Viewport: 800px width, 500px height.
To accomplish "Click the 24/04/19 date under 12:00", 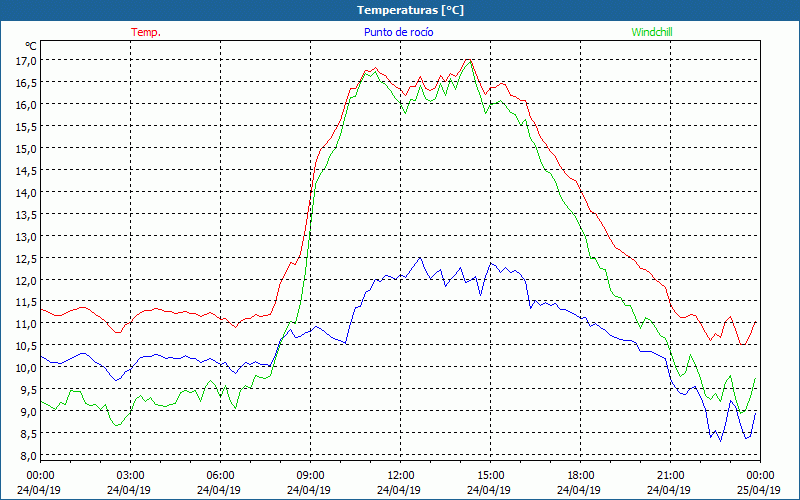I will tap(399, 490).
